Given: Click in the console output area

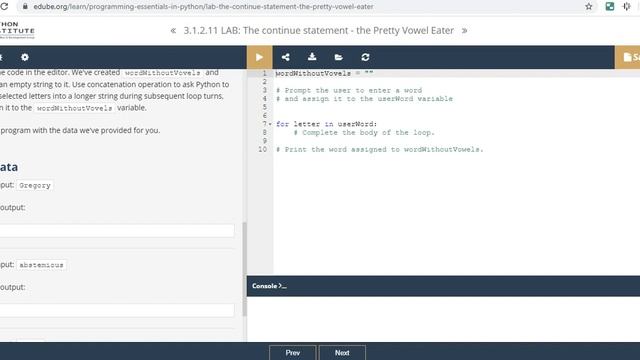Looking at the screenshot, I should pyautogui.click(x=443, y=319).
